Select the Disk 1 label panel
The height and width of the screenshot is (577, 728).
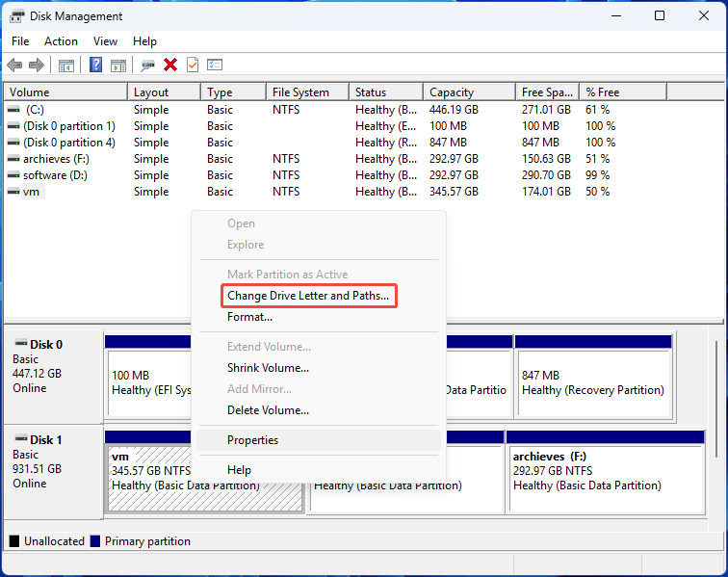[x=53, y=472]
